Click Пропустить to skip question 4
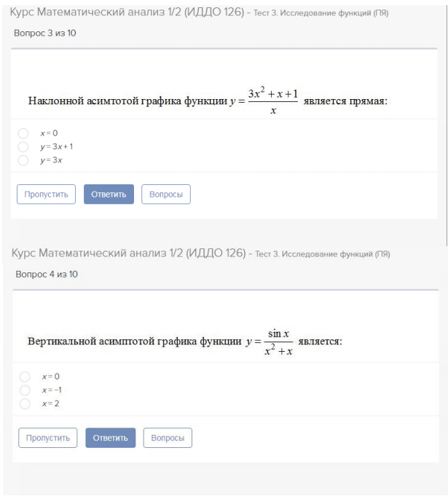This screenshot has width=448, height=496. click(47, 438)
